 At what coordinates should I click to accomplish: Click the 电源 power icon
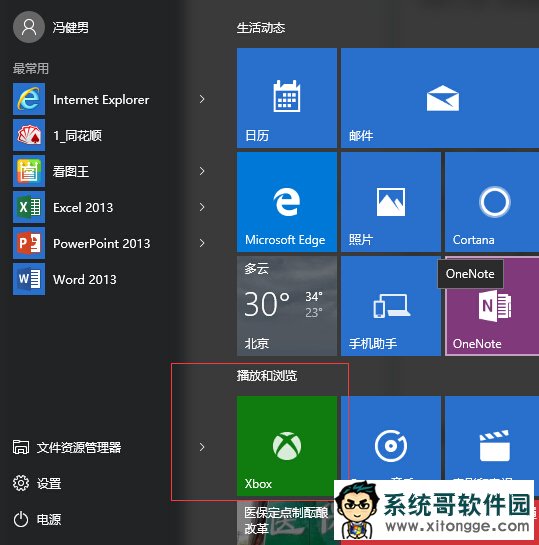21,519
